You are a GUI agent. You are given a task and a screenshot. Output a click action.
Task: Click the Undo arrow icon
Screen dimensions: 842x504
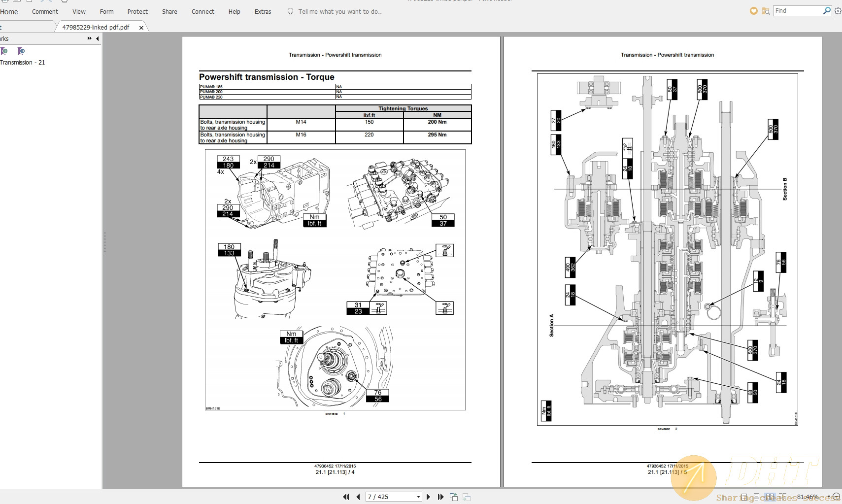[x=42, y=1]
